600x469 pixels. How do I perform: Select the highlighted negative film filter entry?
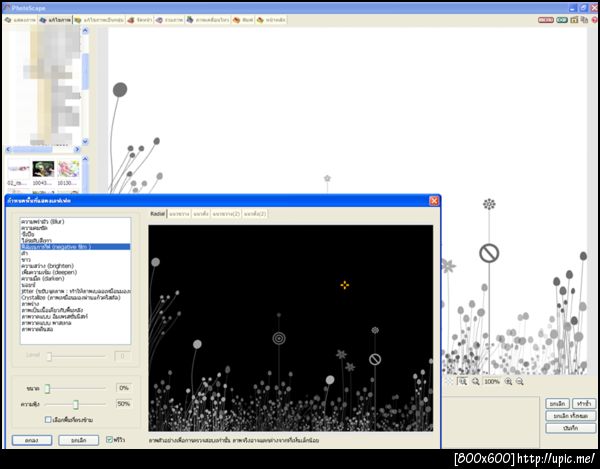click(75, 247)
